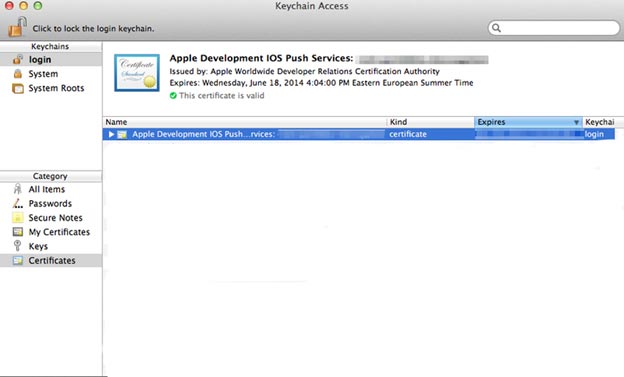Click the large certificate thumbnail image

pyautogui.click(x=137, y=73)
